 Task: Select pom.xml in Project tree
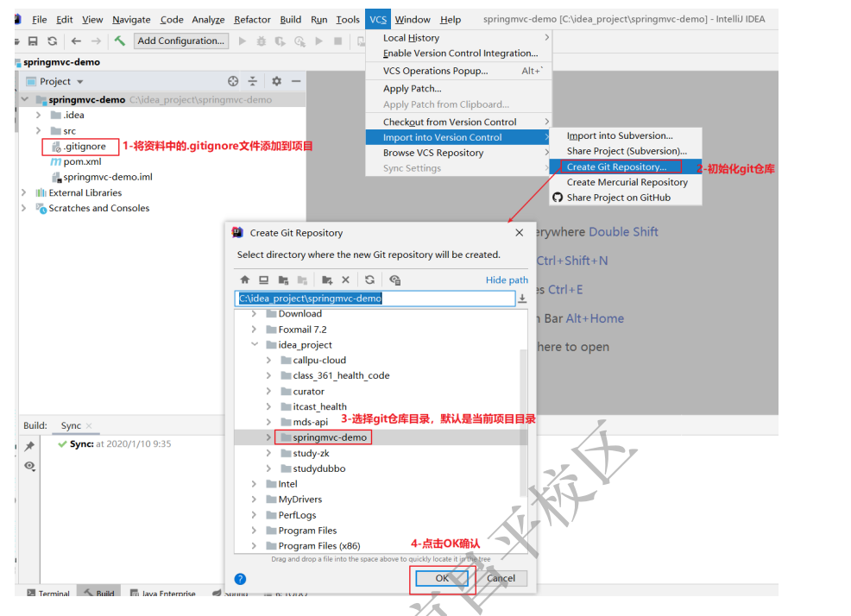[76, 161]
